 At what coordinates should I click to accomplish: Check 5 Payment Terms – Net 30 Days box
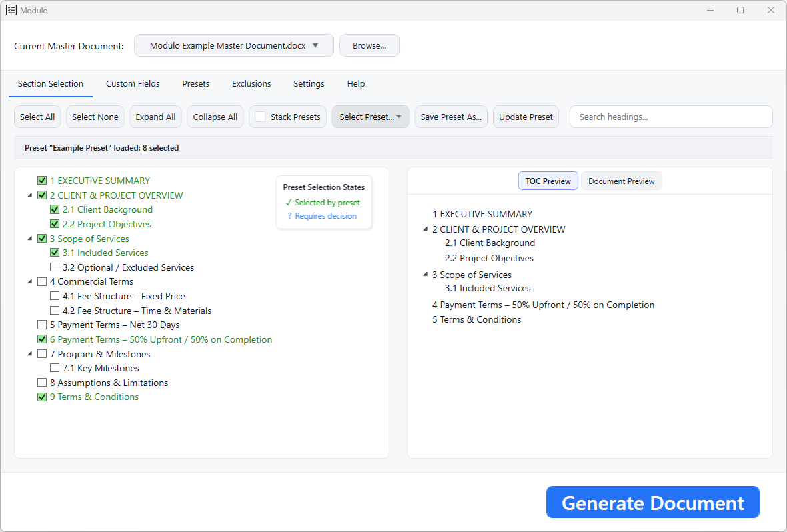[42, 325]
